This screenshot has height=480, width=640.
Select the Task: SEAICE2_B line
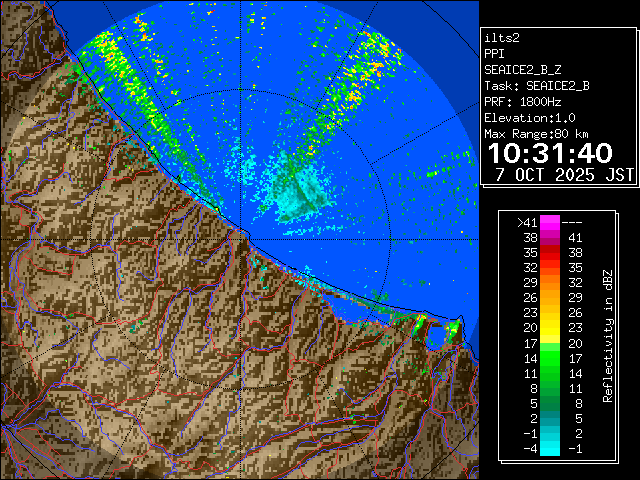[536, 86]
